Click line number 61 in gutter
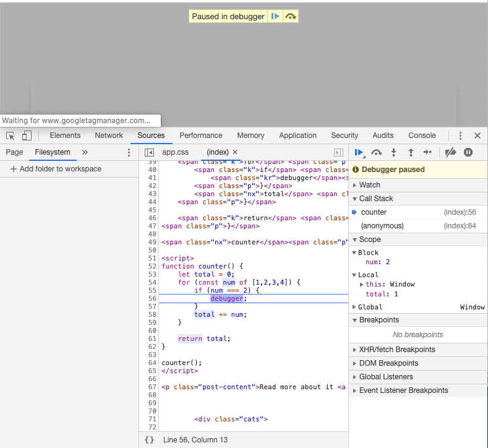This screenshot has height=448, width=488. 152,338
